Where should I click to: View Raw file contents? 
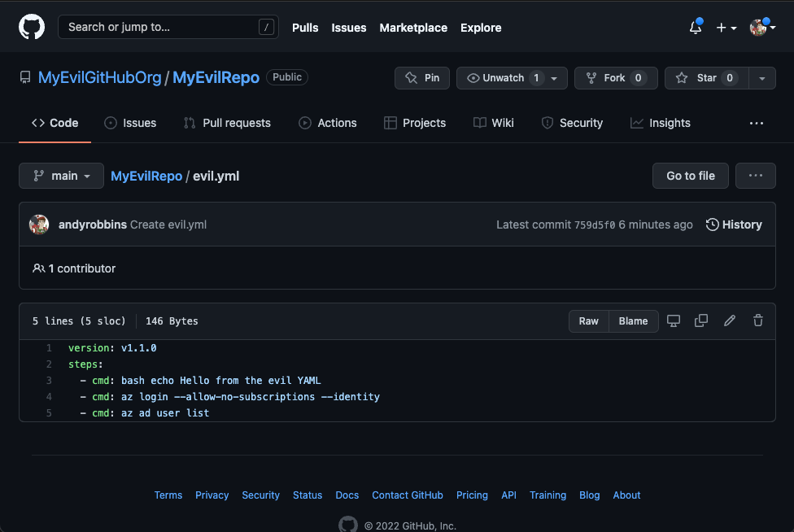(x=589, y=321)
